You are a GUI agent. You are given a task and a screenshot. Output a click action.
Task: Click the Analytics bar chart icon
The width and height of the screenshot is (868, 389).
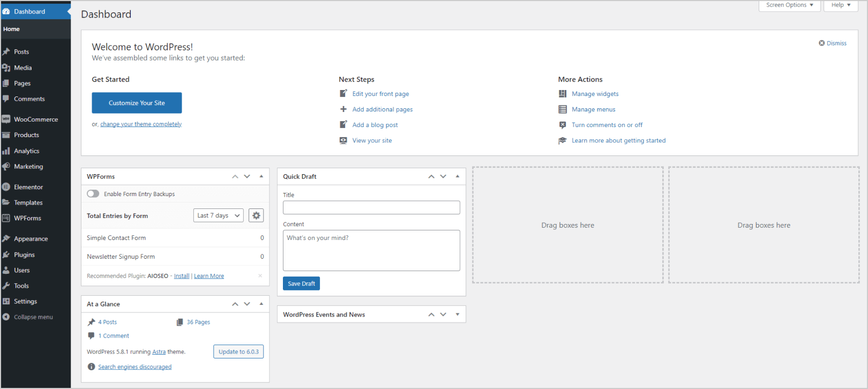6,151
